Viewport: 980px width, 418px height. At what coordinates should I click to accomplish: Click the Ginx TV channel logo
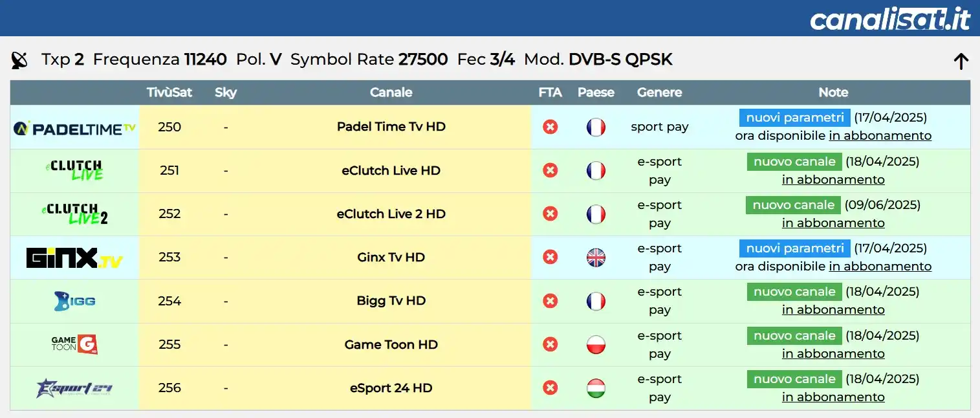[74, 258]
